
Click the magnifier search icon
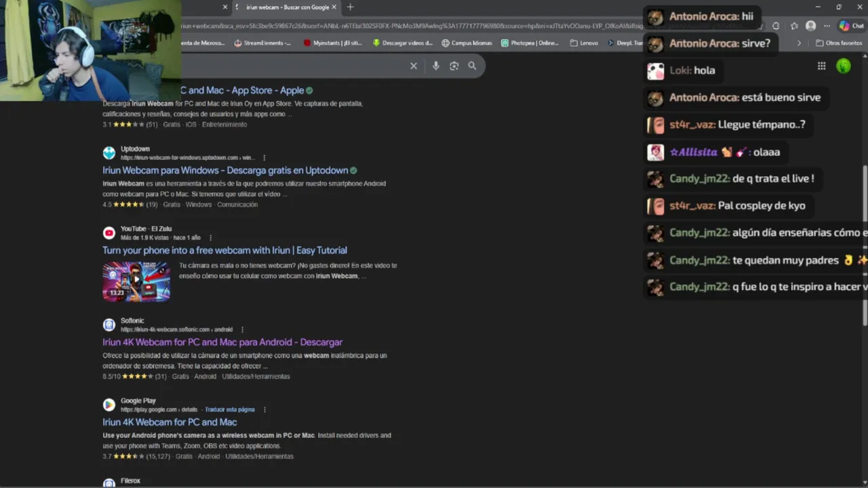pyautogui.click(x=472, y=66)
